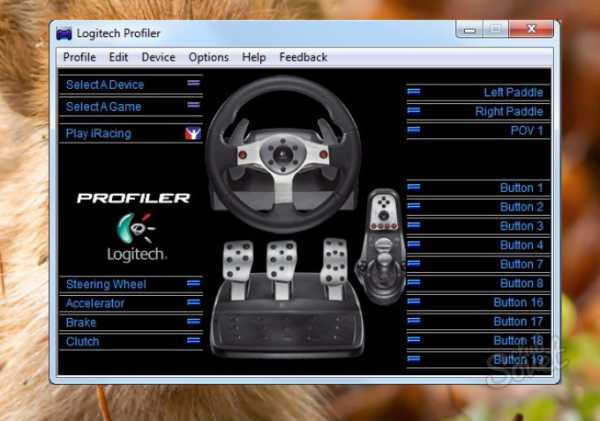
Task: Click the blue bars icon beside Accelerator
Action: click(193, 302)
